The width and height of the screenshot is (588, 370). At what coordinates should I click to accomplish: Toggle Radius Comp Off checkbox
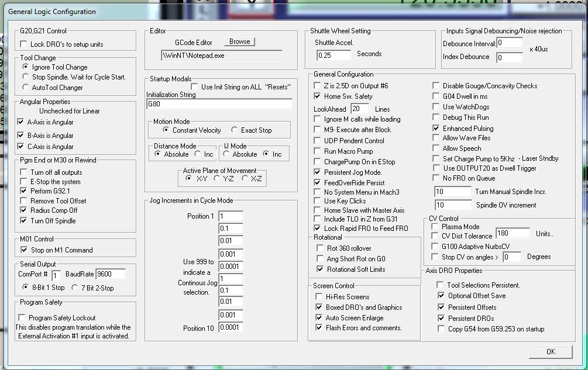[x=23, y=210]
